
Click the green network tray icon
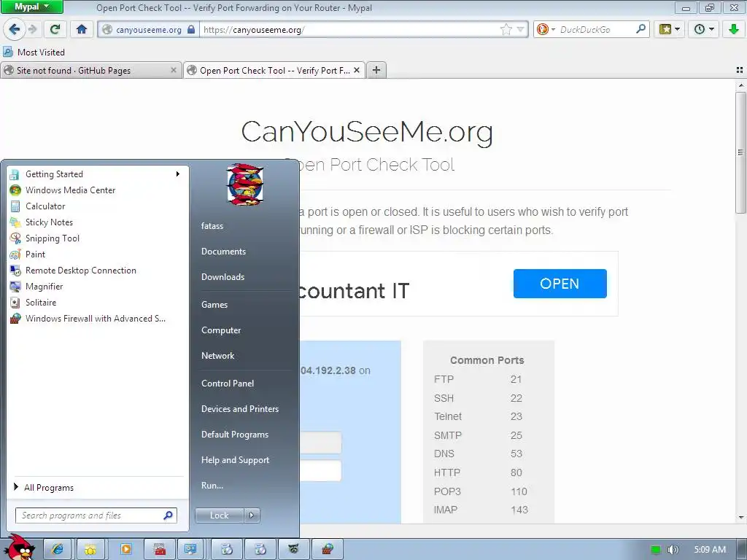pos(656,550)
